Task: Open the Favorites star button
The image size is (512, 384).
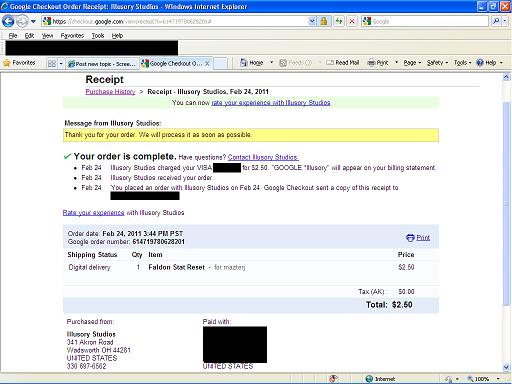Action: coord(19,63)
